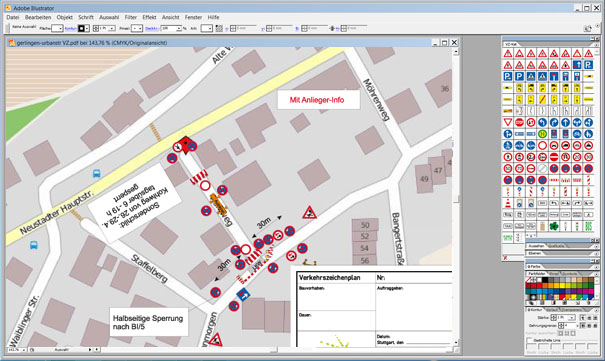Screen dimensions: 605x361
Task: Pick the blue straight-ahead arrow symbol
Action: coord(565,122)
